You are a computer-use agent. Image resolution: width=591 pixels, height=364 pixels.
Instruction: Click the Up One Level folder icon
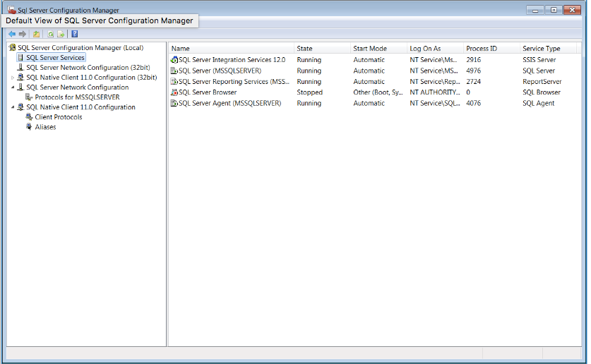pyautogui.click(x=36, y=34)
